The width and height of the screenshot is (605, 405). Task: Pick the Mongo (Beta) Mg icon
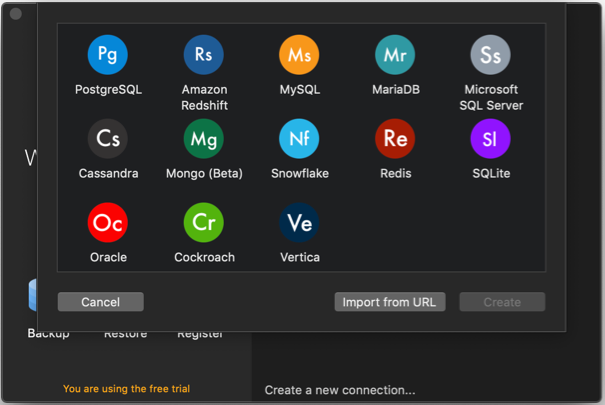tap(204, 138)
